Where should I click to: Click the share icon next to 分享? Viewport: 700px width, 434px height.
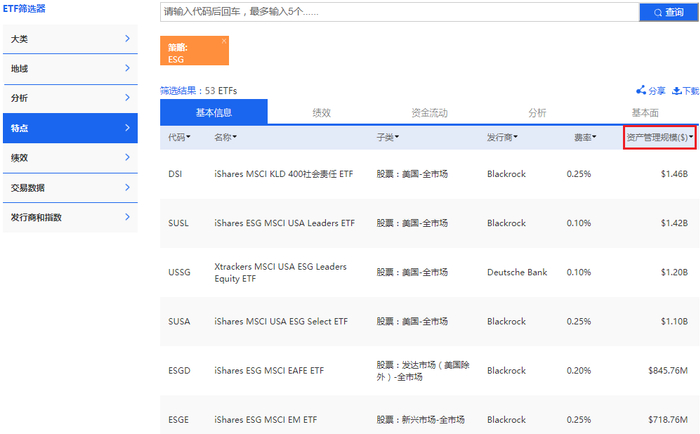641,90
